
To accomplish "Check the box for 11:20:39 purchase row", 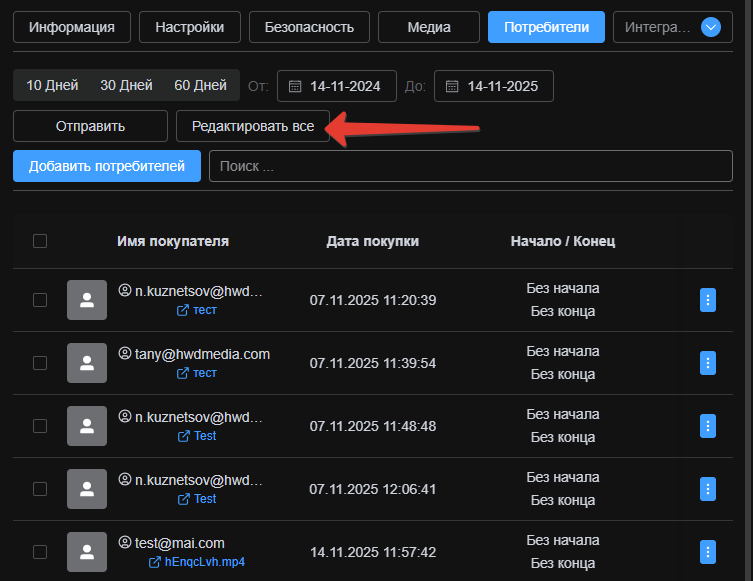I will (x=40, y=300).
